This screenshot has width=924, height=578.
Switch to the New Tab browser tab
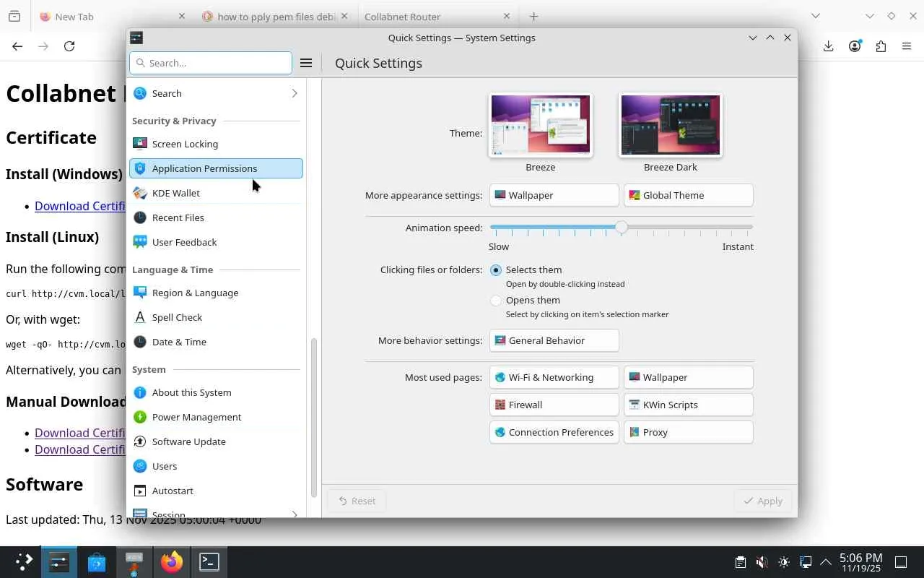click(108, 16)
